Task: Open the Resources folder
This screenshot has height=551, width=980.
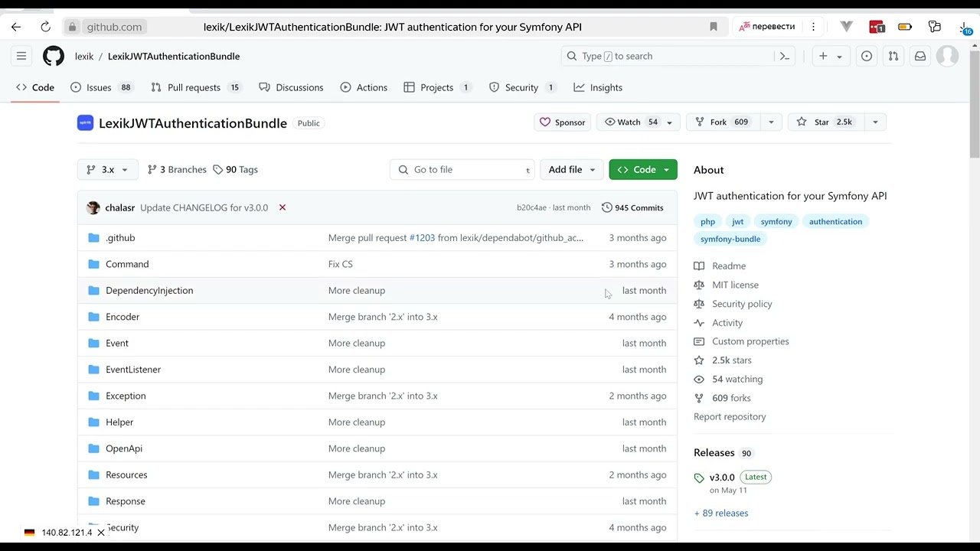Action: [x=126, y=475]
